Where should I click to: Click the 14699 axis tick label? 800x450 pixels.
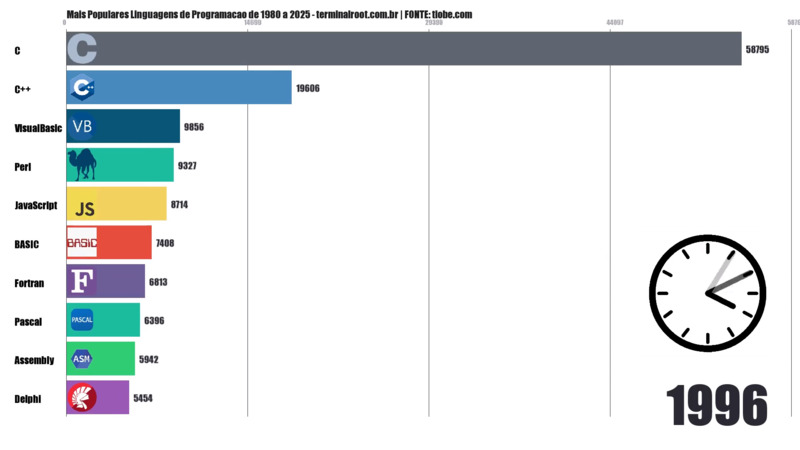click(x=253, y=23)
